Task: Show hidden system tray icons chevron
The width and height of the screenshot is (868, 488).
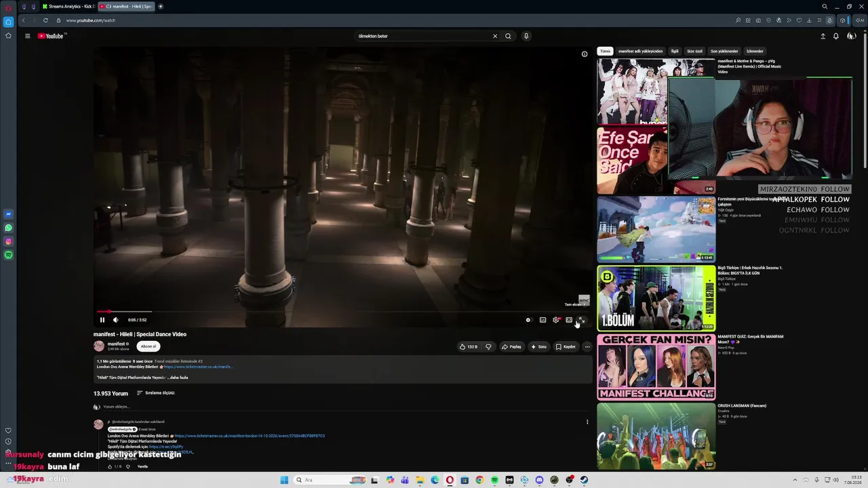Action: [795, 480]
